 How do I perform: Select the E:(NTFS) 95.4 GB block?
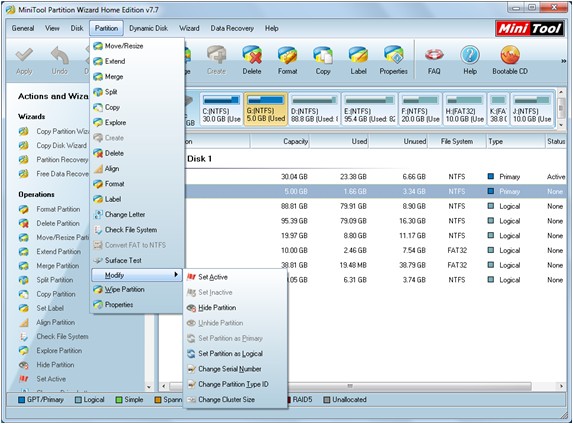pos(369,109)
